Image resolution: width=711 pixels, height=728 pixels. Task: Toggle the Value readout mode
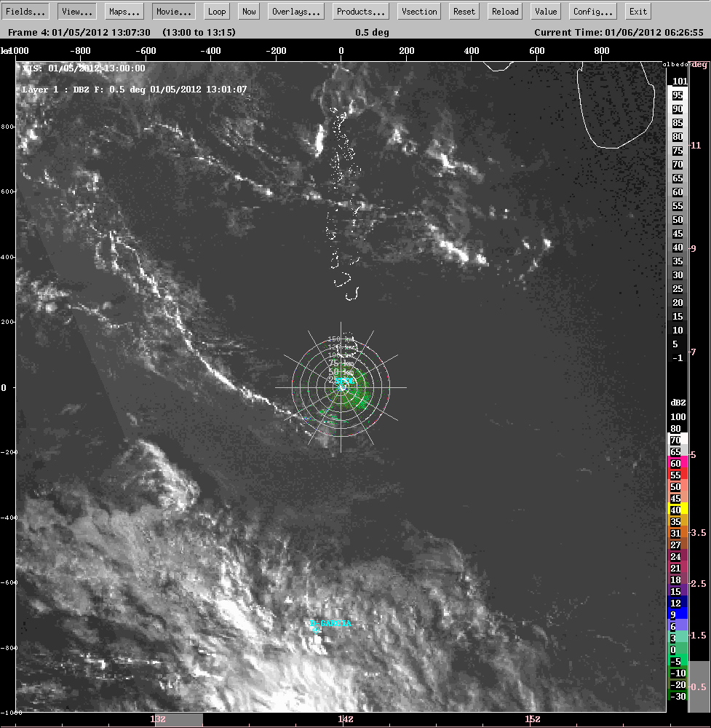click(545, 12)
